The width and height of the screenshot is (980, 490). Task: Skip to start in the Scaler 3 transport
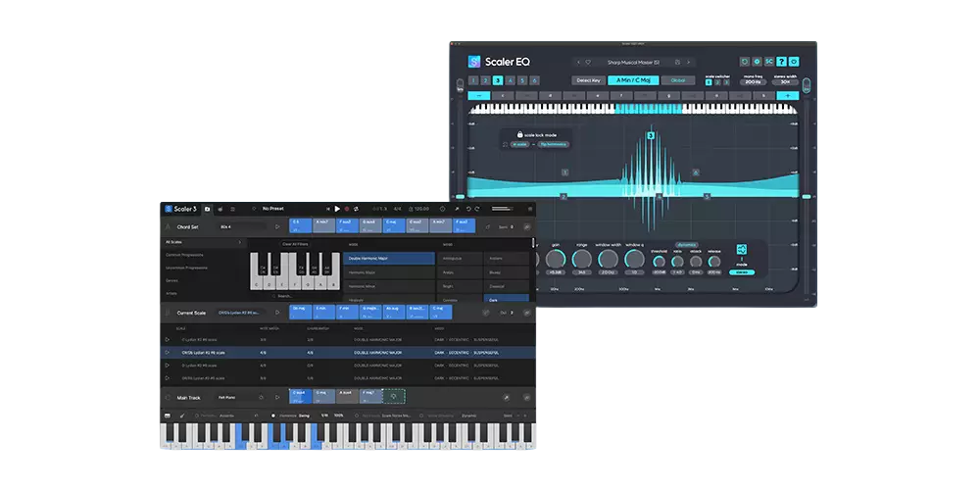(327, 209)
